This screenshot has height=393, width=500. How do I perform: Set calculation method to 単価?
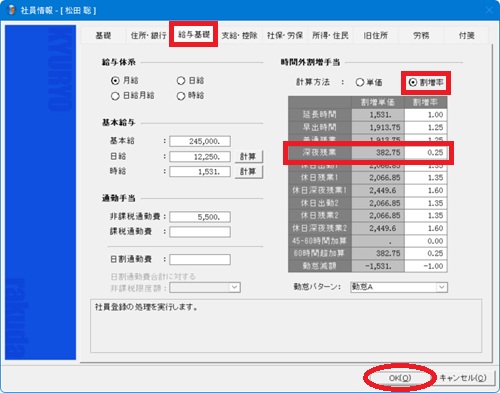tap(360, 82)
